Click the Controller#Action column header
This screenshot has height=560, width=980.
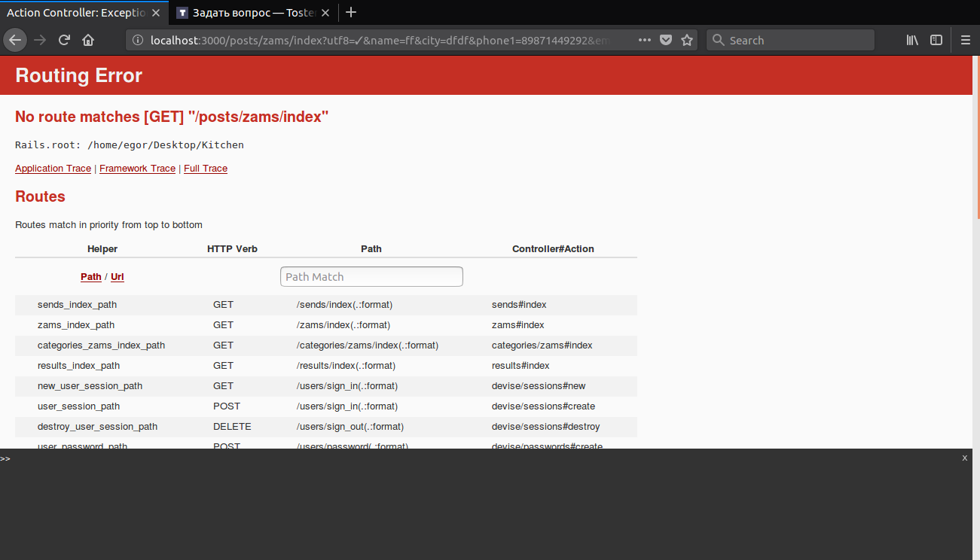coord(553,249)
